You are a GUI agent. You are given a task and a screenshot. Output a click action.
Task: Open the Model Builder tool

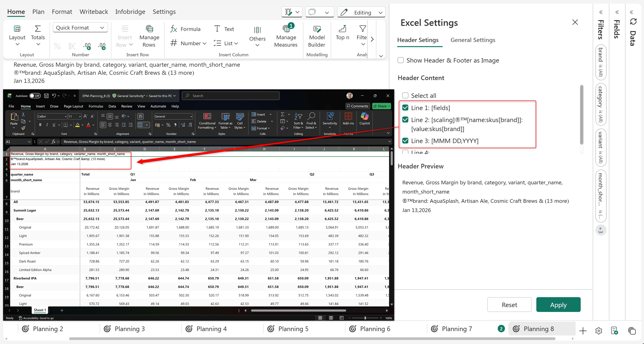316,36
